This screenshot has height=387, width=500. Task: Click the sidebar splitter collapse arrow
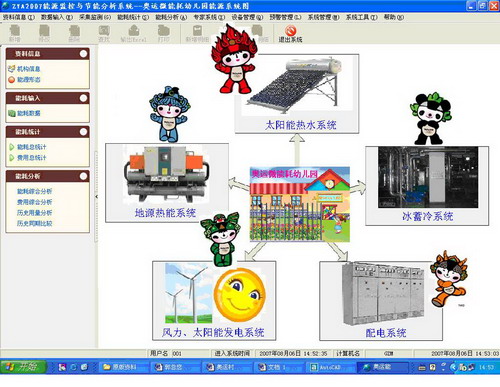(x=96, y=197)
